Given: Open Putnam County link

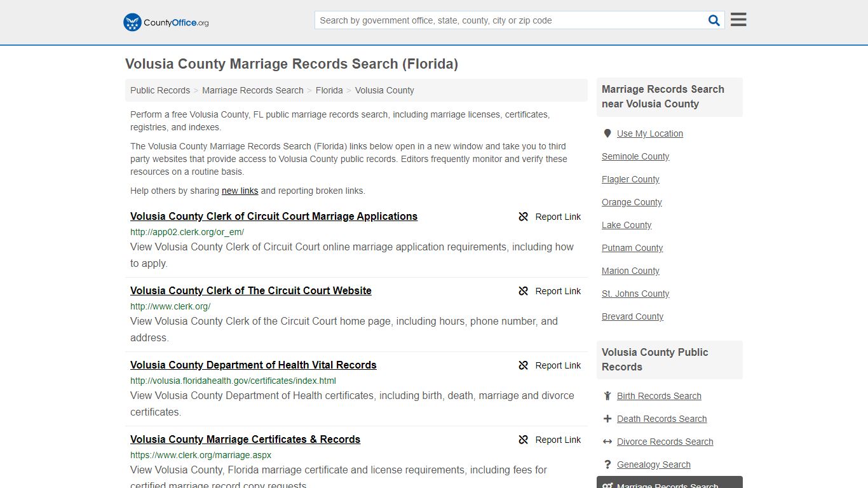Looking at the screenshot, I should (632, 248).
